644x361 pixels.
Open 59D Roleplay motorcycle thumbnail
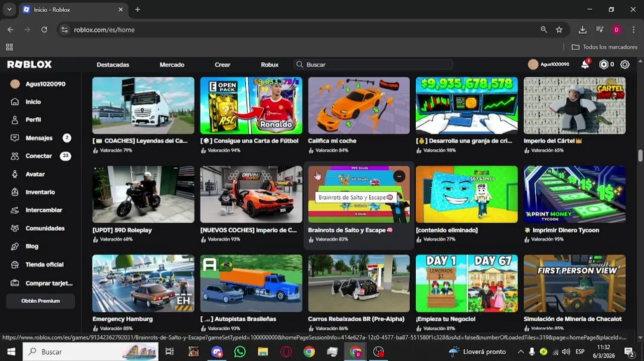pyautogui.click(x=143, y=195)
